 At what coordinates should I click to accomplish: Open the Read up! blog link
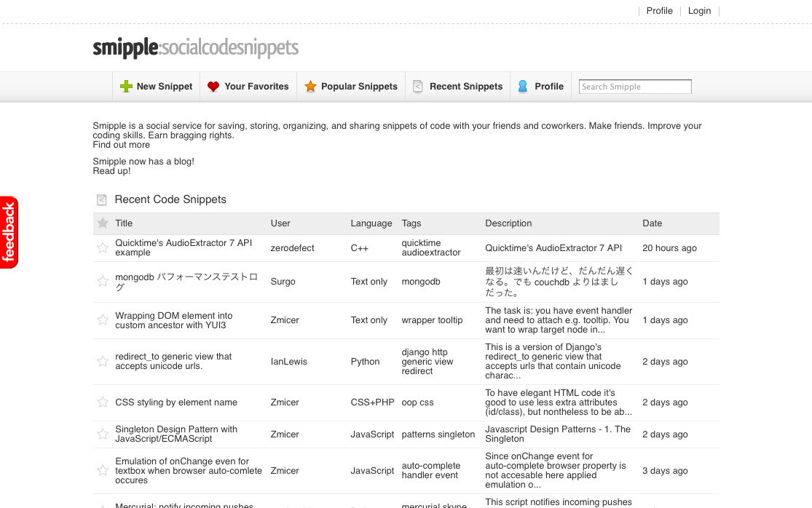tap(111, 171)
